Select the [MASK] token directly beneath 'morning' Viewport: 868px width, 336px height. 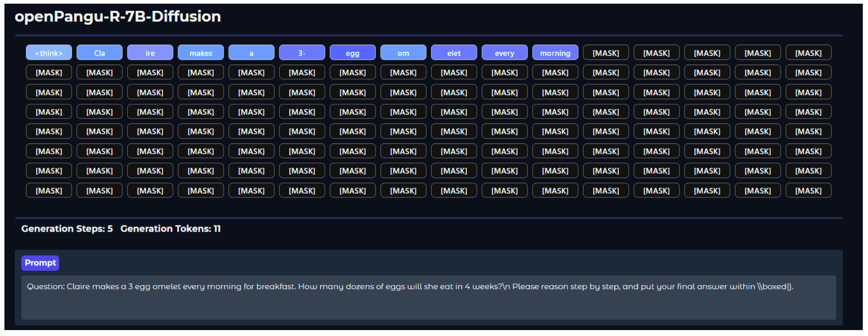pos(555,72)
